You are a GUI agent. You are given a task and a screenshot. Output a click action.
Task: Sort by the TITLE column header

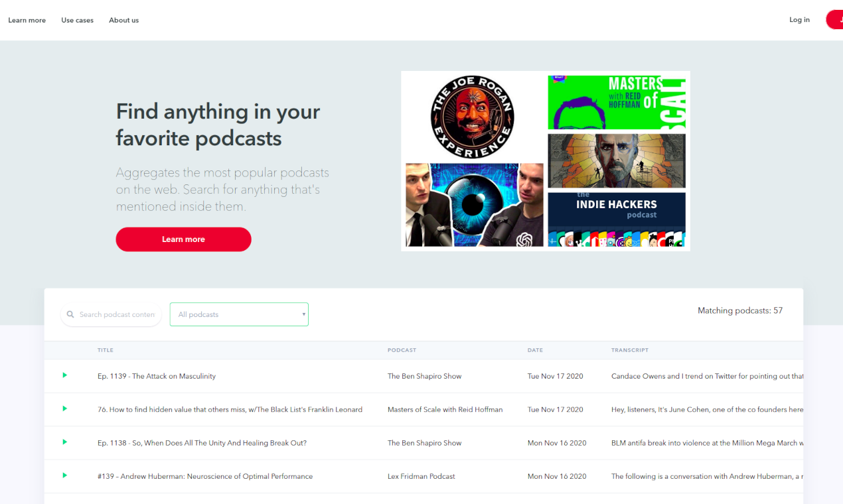(x=105, y=350)
